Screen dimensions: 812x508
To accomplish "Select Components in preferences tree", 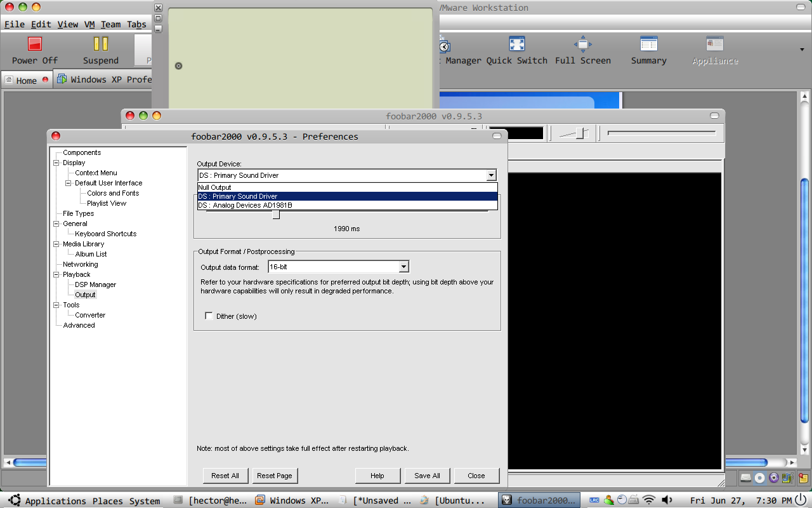I will click(x=82, y=152).
